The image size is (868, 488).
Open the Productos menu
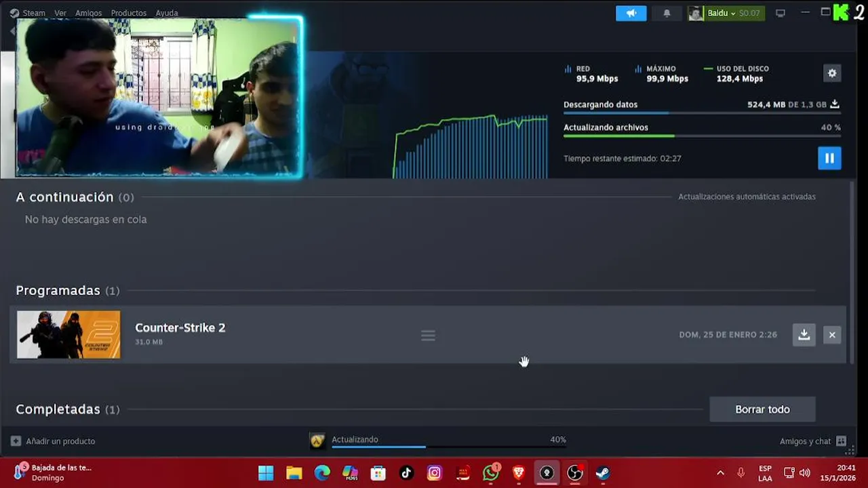click(129, 13)
